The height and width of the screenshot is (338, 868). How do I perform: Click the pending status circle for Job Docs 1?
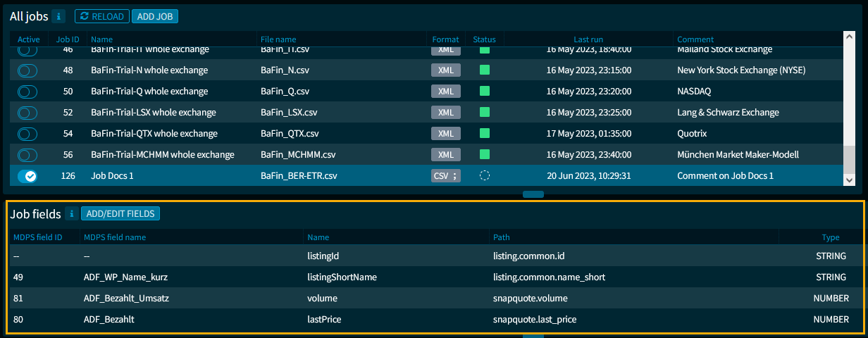click(x=485, y=176)
